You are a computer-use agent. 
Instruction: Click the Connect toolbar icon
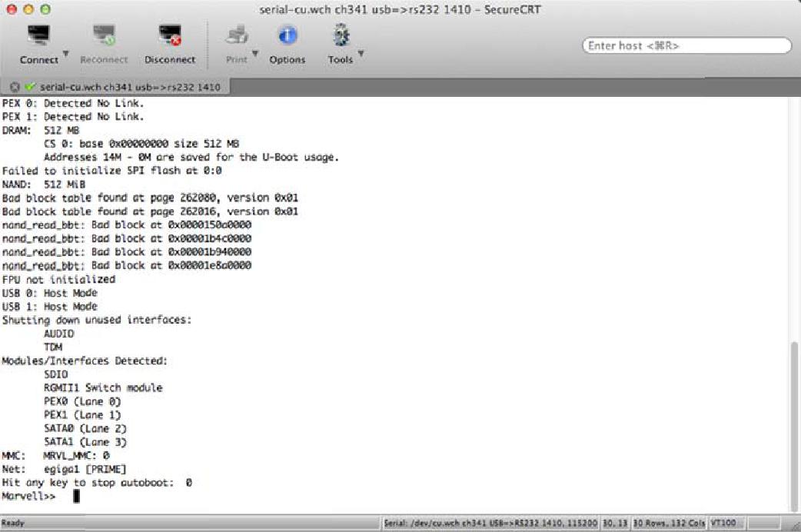pyautogui.click(x=38, y=36)
